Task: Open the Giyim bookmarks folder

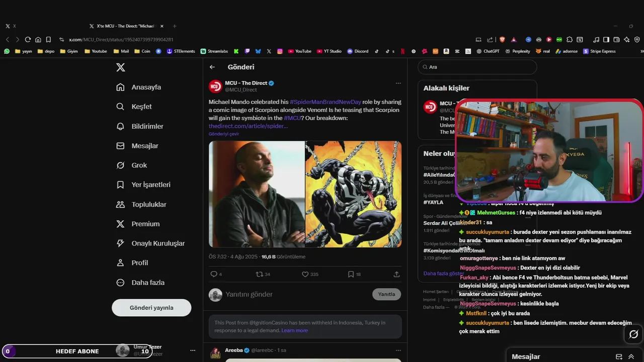Action: click(x=68, y=51)
